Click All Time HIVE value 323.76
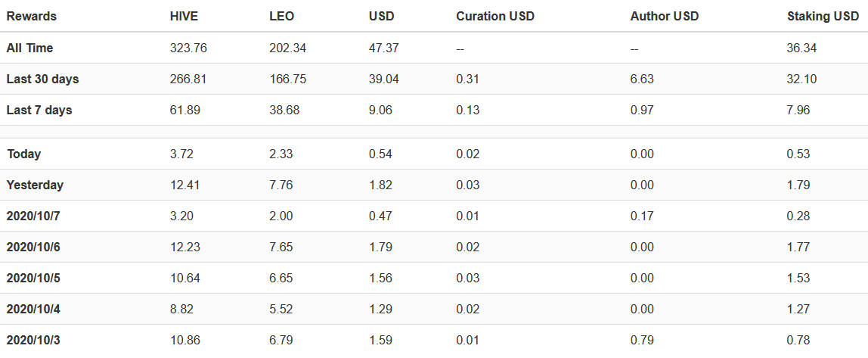The height and width of the screenshot is (358, 868). (x=188, y=48)
